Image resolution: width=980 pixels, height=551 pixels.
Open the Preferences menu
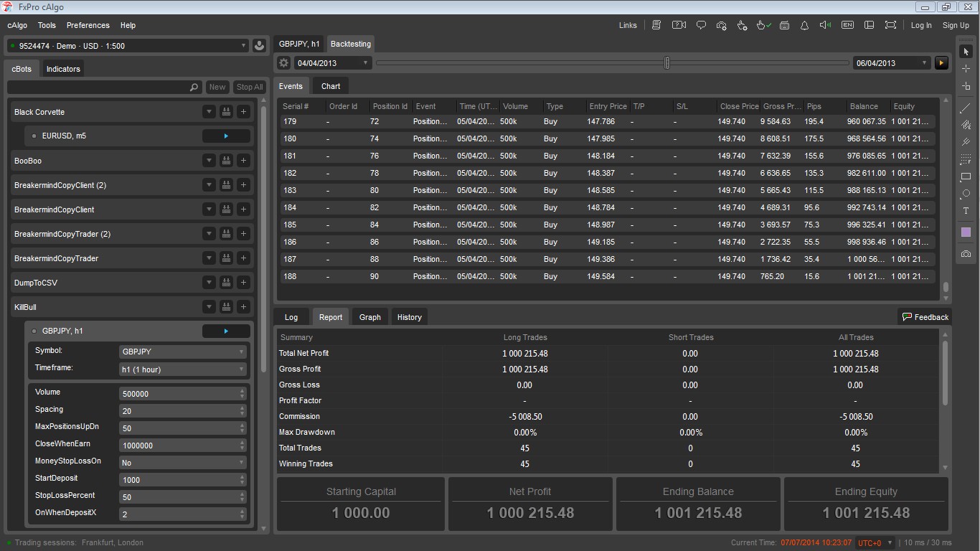pos(88,25)
